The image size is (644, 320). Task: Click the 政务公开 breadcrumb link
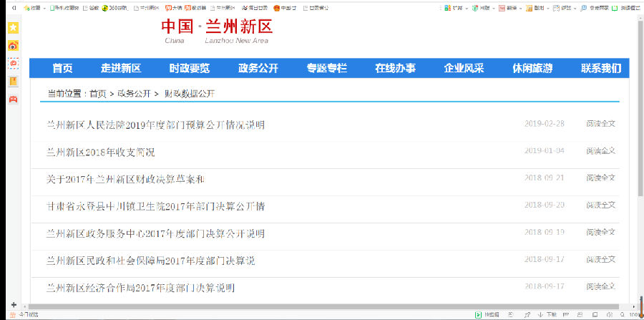[x=134, y=94]
